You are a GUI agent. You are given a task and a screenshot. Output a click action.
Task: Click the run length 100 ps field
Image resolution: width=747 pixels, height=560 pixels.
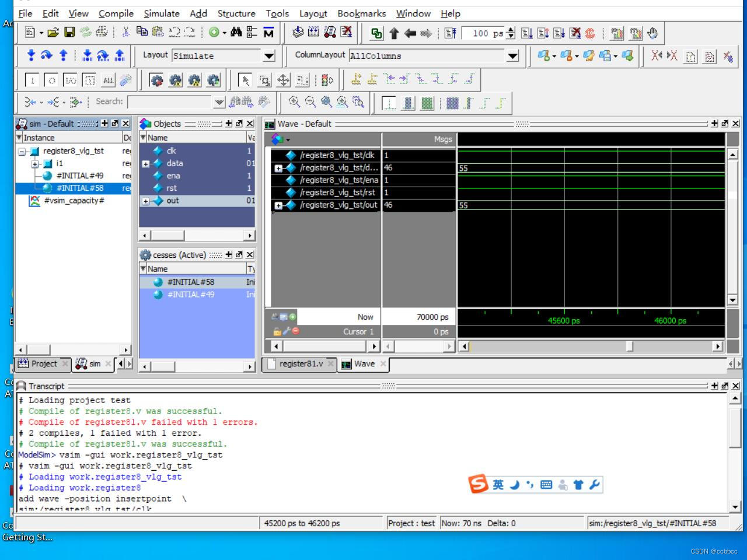point(483,33)
